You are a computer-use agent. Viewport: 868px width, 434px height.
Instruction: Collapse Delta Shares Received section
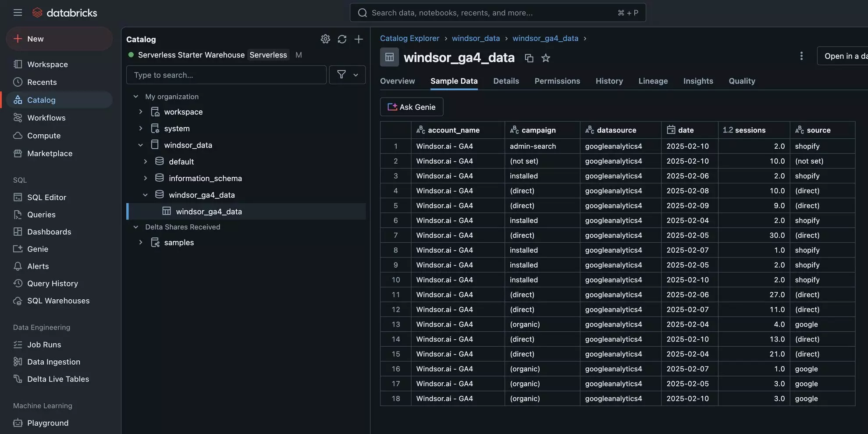click(x=135, y=227)
